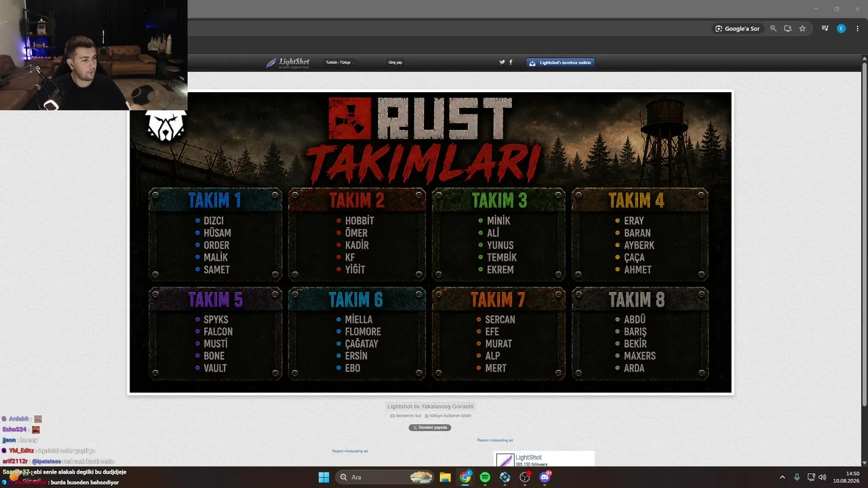Click the name TEMBIK in Takım 3
The image size is (868, 488).
(502, 258)
